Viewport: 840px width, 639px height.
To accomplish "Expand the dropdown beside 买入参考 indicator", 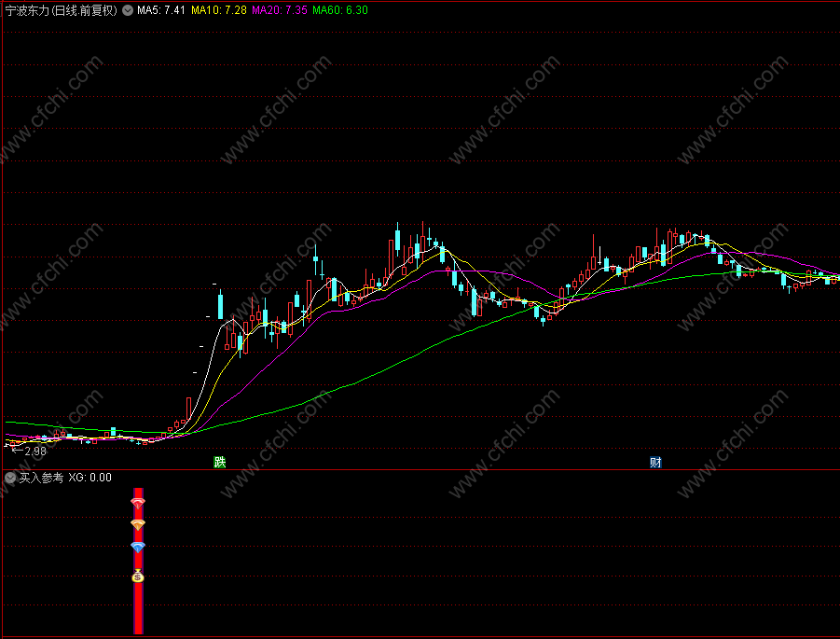I will (10, 478).
